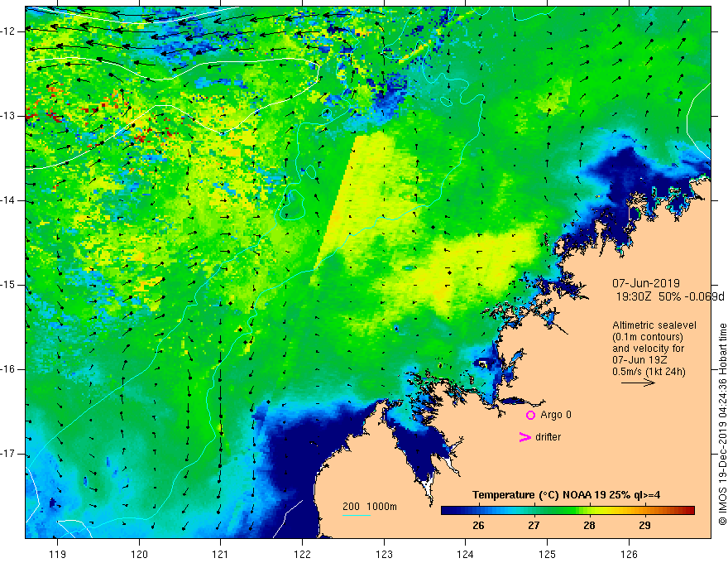The width and height of the screenshot is (728, 563).
Task: Click the 'Temperature (°C) NOAA 19 25% ql>=4' title
Action: [567, 495]
